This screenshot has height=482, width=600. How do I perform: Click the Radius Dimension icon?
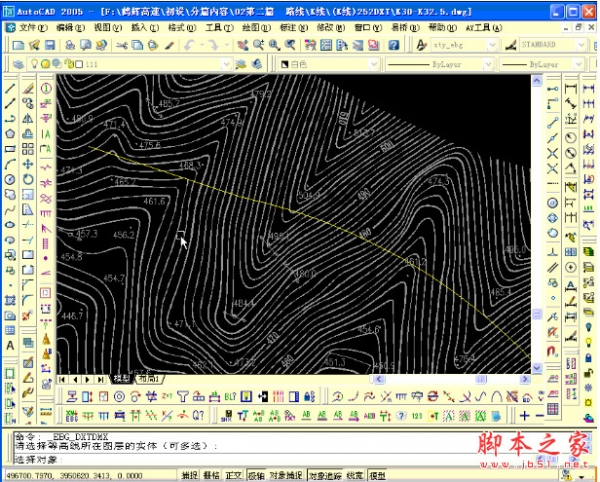[x=571, y=138]
